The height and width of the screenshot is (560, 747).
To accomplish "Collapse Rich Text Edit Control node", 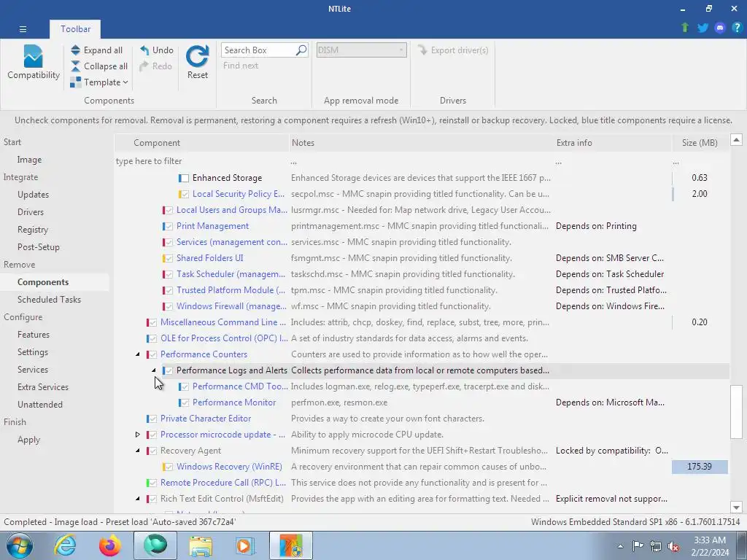I will point(138,499).
